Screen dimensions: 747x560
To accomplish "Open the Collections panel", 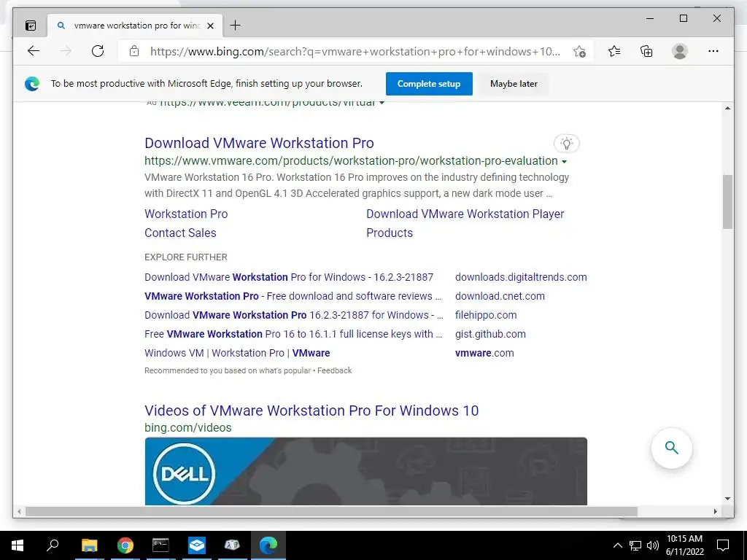I will [646, 51].
